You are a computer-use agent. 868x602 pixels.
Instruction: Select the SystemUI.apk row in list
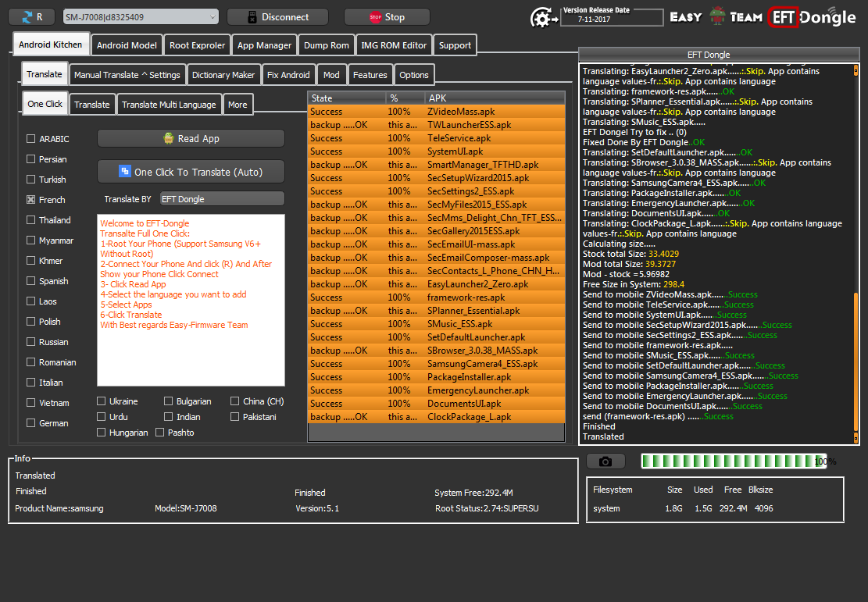(x=436, y=151)
